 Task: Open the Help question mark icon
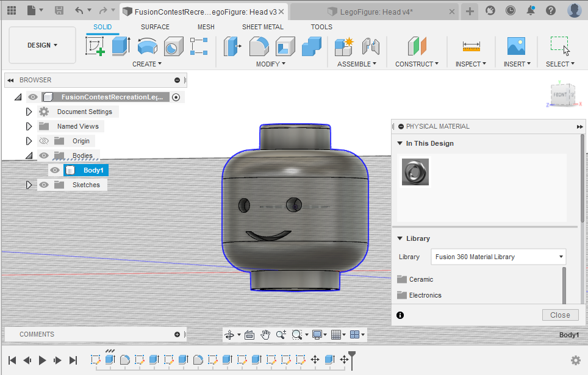tap(551, 10)
